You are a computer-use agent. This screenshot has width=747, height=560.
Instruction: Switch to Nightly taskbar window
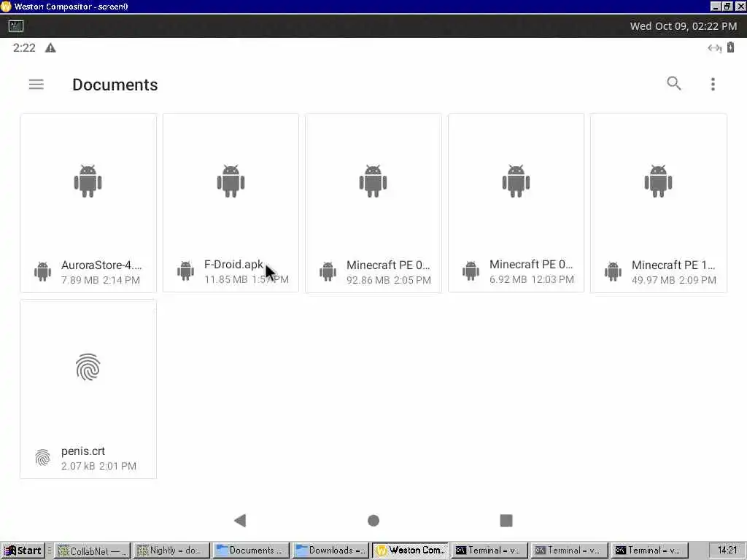pos(171,551)
